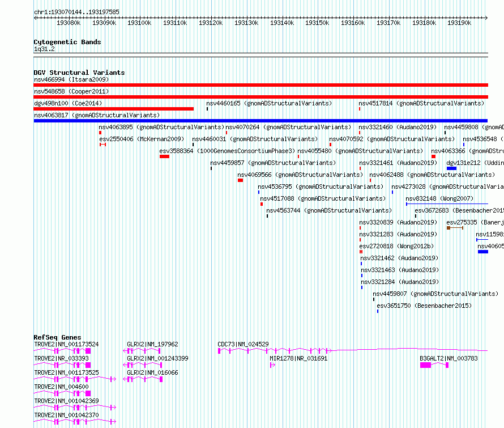Image resolution: width=504 pixels, height=428 pixels.
Task: Select nsv3321463 (Audano2019) label
Action: (400, 270)
